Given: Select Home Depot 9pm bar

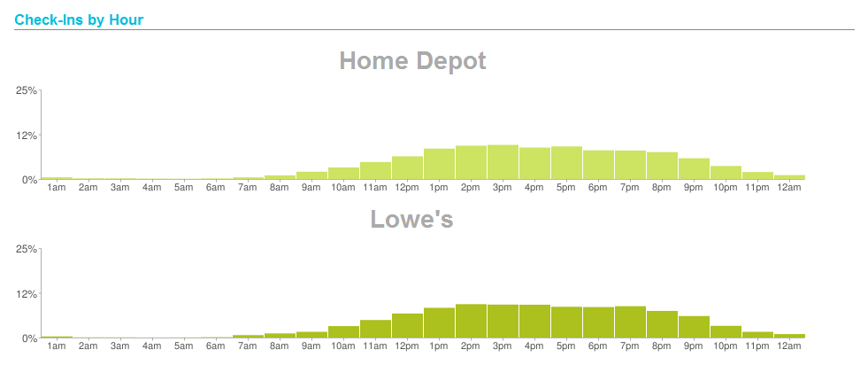Looking at the screenshot, I should pos(694,169).
